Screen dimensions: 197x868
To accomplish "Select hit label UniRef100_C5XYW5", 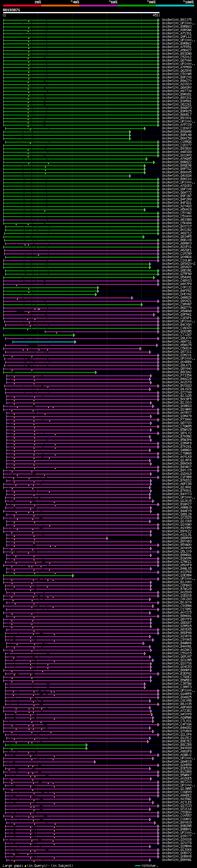I will coord(177,74).
